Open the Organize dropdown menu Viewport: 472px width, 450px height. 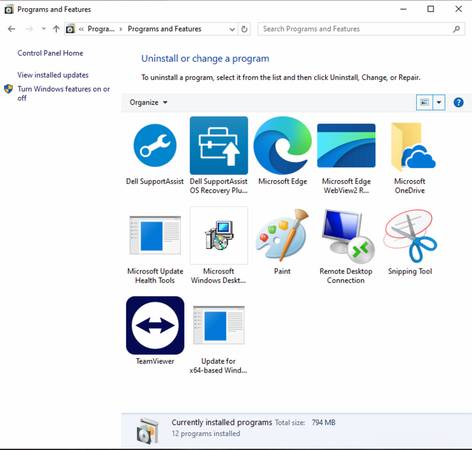148,102
